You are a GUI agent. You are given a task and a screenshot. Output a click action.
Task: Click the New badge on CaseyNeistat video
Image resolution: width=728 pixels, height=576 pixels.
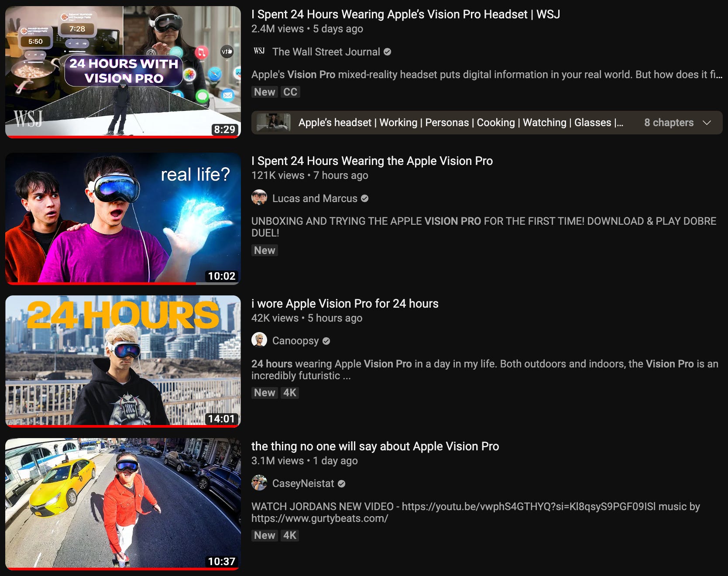264,535
